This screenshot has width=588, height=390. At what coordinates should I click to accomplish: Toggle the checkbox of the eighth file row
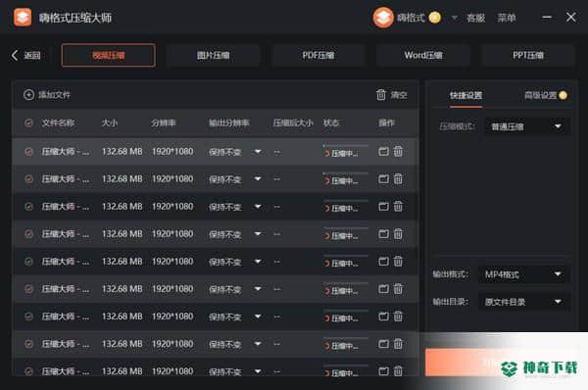(28, 344)
